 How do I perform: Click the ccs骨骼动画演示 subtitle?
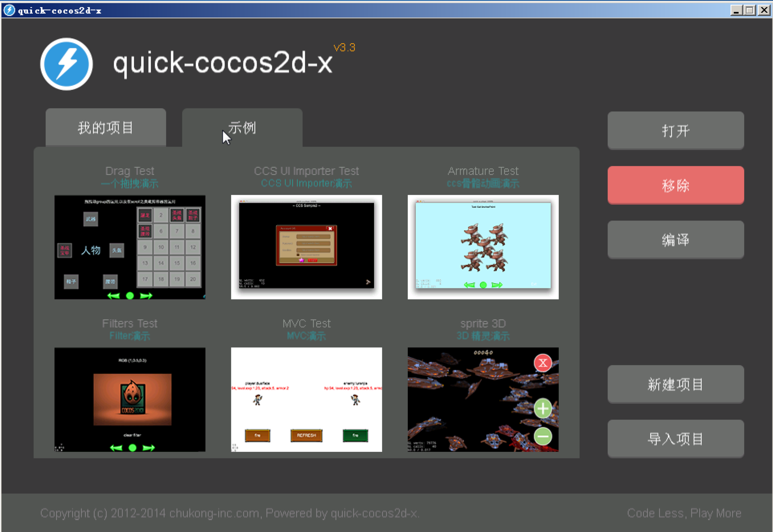click(x=483, y=183)
